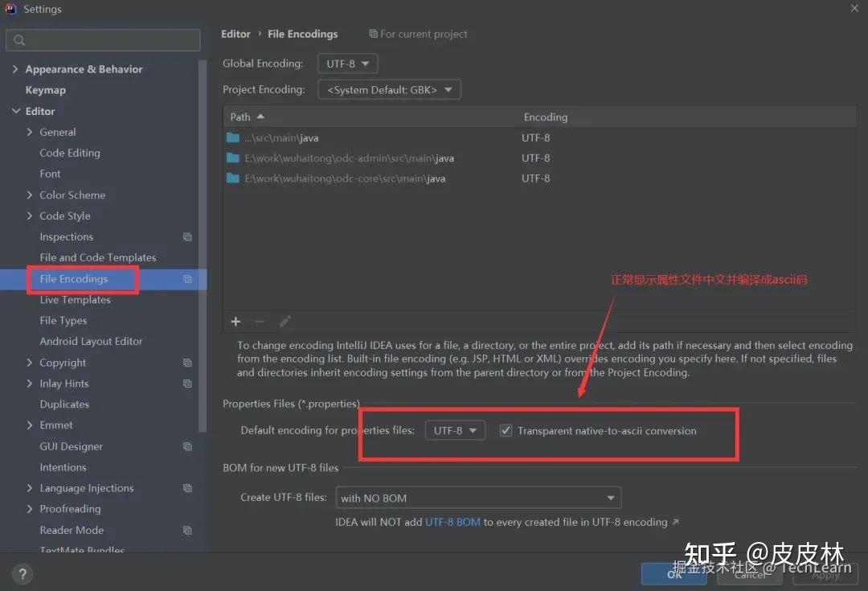Screen dimensions: 868x591
Task: Open the Create UTF-8 files dropdown
Action: [478, 497]
